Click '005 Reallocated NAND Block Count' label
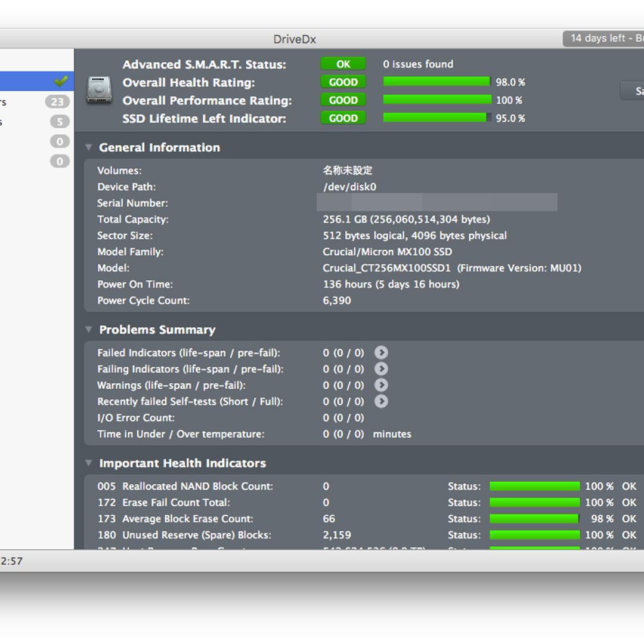The image size is (644, 644). [x=185, y=487]
